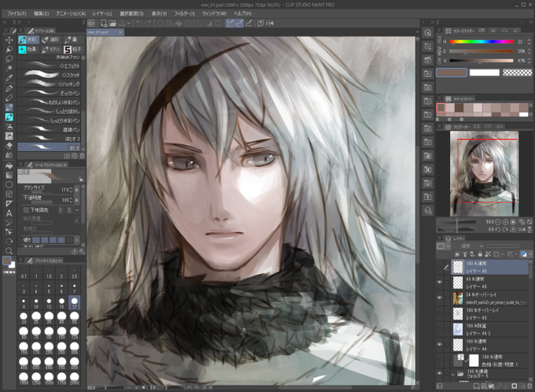Flip canvas horizontally in Navigator

tap(522, 230)
